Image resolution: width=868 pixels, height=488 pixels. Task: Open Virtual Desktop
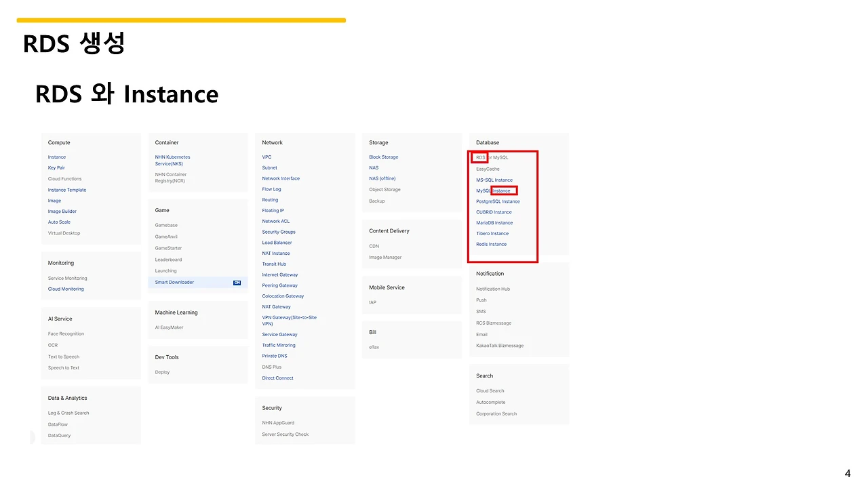click(x=64, y=233)
